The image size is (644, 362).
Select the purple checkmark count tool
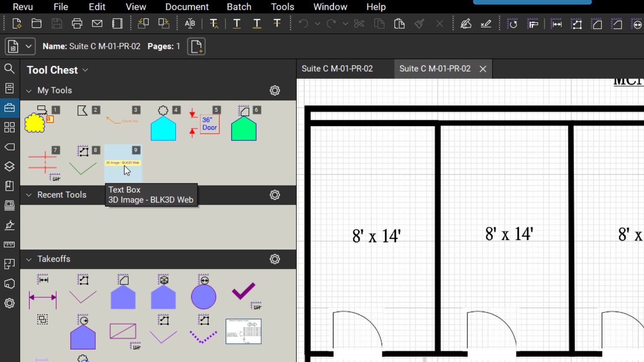[x=243, y=291]
